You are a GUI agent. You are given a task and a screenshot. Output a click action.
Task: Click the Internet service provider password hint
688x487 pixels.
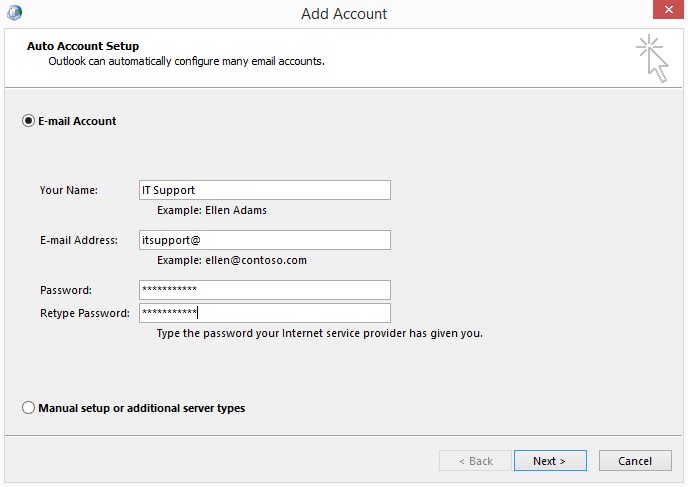[x=320, y=333]
